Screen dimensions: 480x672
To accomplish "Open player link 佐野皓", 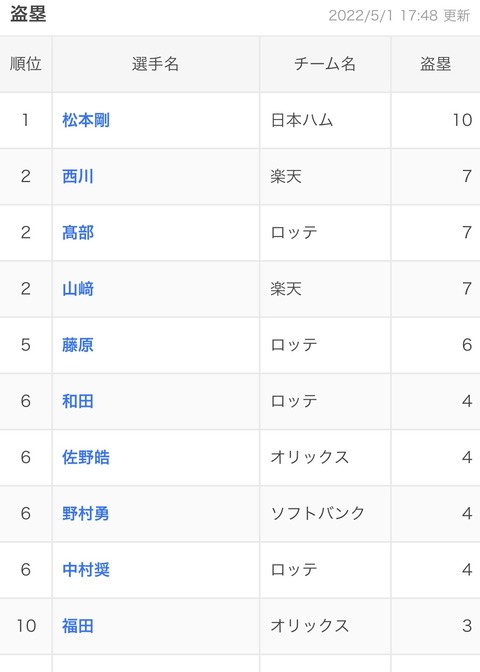I will pyautogui.click(x=86, y=457).
